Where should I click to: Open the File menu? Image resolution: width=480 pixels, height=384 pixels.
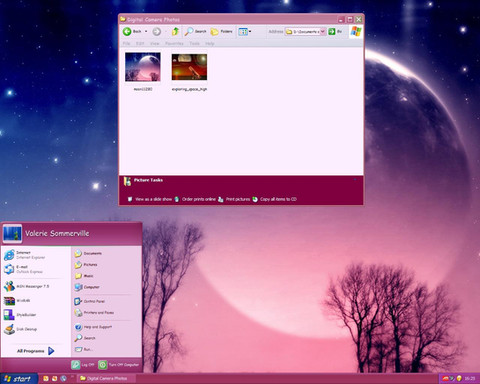126,43
